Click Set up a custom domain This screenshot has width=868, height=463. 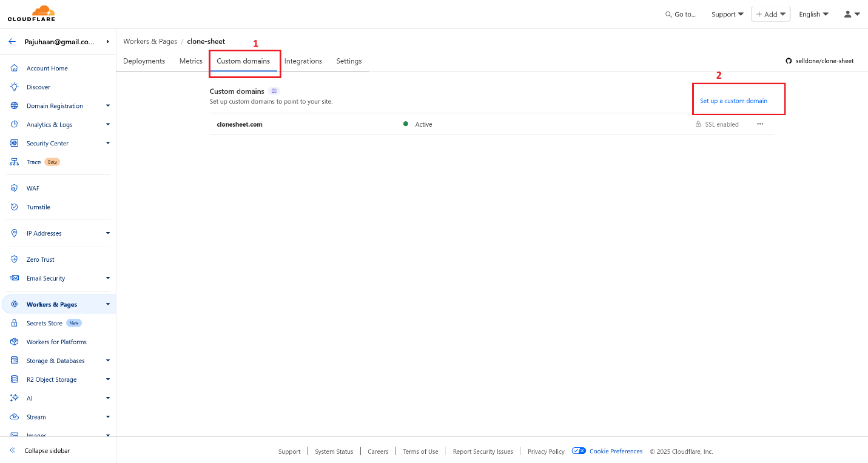[x=733, y=101]
